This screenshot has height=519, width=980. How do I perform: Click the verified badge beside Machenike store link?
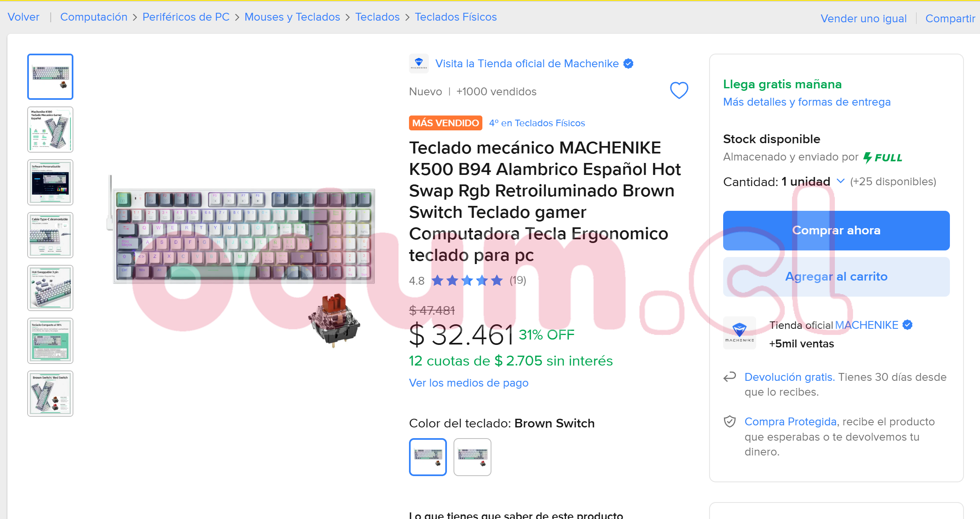pos(628,64)
